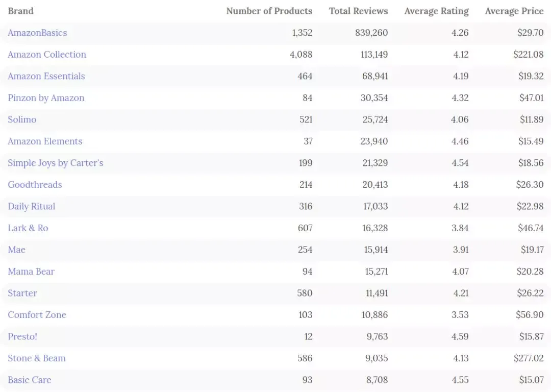This screenshot has width=551, height=392.
Task: Click the Average Rating column header
Action: (x=436, y=11)
